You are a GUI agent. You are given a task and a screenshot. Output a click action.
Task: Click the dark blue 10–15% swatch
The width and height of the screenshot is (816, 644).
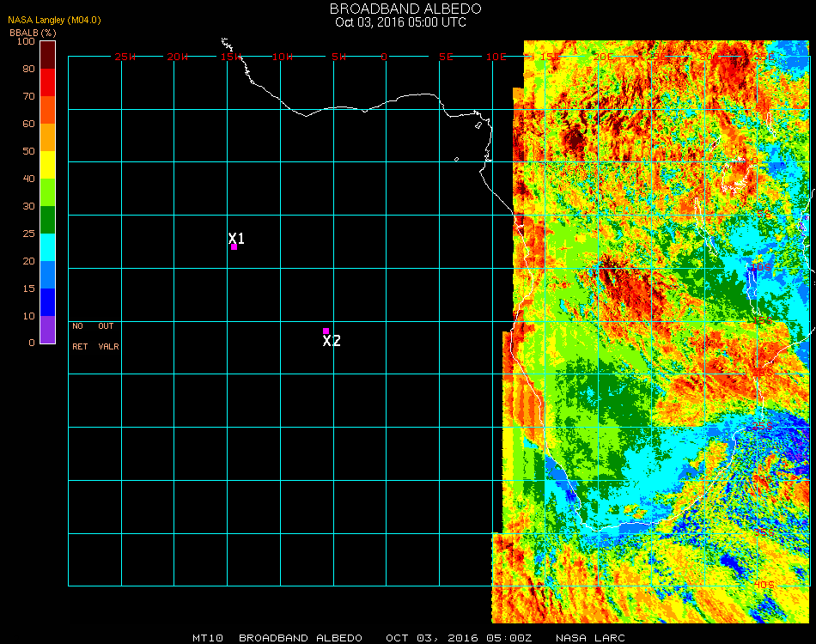point(48,302)
